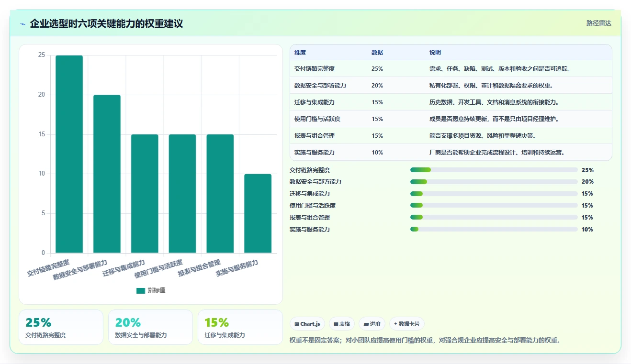This screenshot has height=364, width=631.
Task: Open the 20% summary card
Action: coord(150,327)
